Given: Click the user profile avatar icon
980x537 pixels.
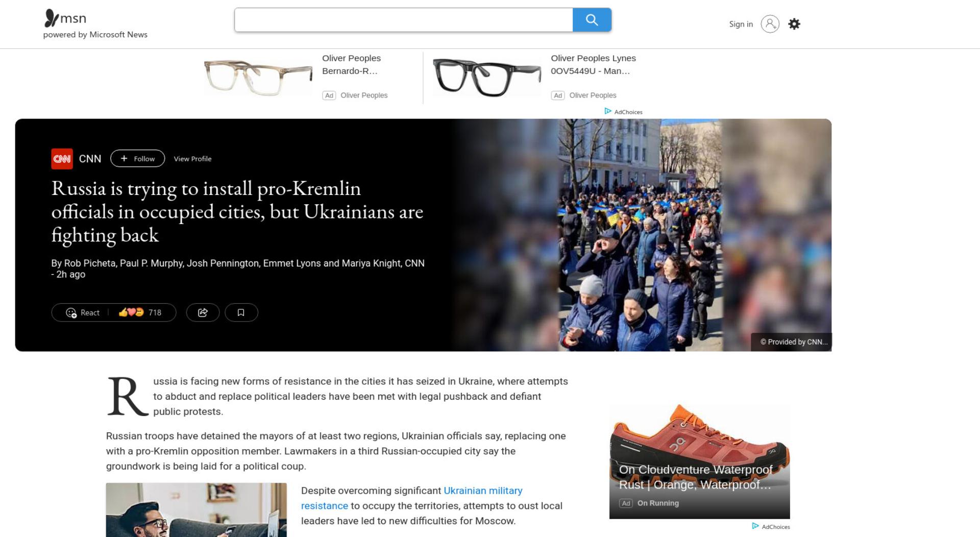Looking at the screenshot, I should [770, 24].
